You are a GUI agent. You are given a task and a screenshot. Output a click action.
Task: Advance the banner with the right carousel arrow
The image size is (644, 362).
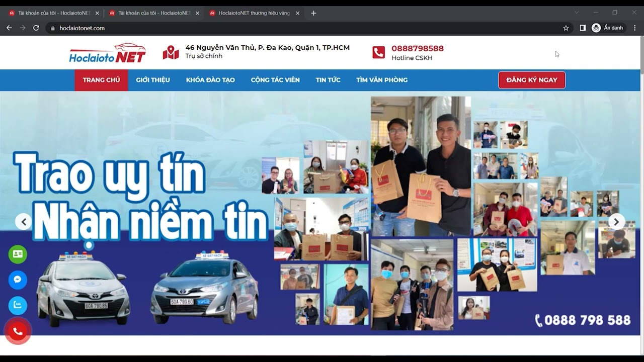click(x=616, y=221)
